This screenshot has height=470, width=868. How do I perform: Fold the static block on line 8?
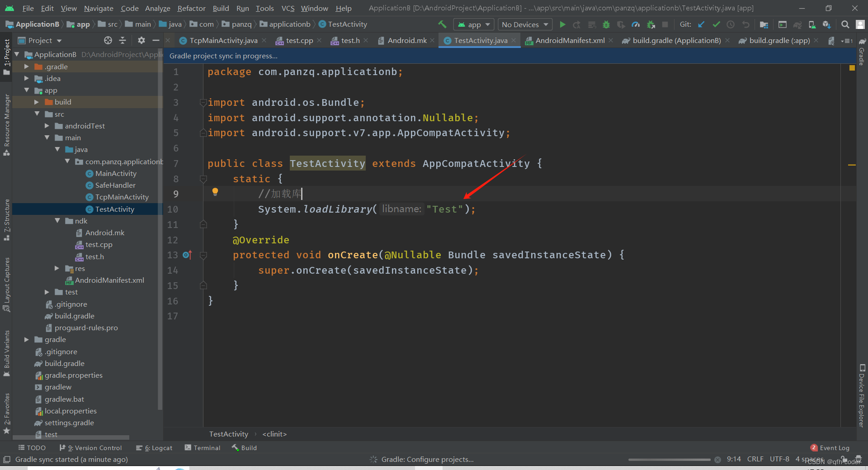203,179
